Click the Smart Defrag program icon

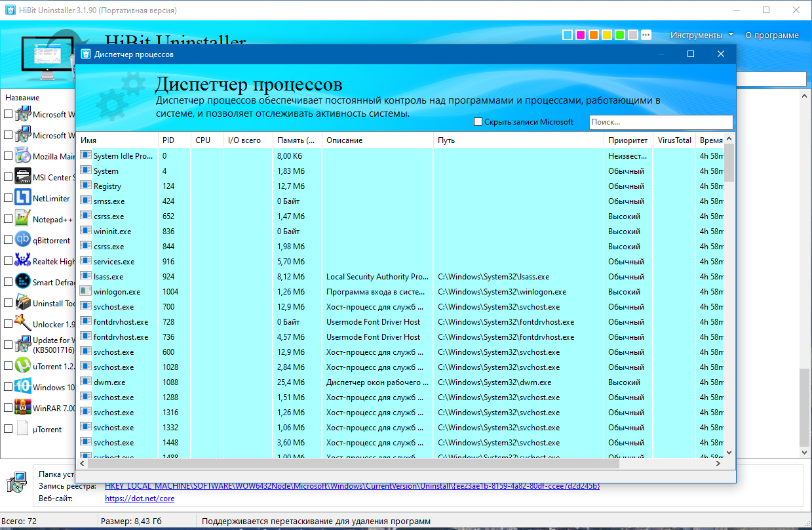pos(23,281)
